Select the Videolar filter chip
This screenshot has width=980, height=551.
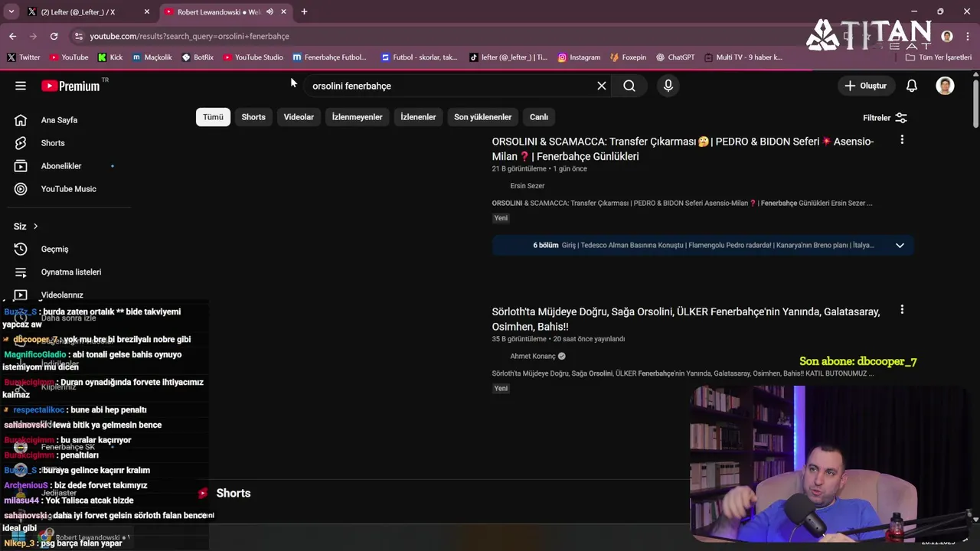point(299,117)
